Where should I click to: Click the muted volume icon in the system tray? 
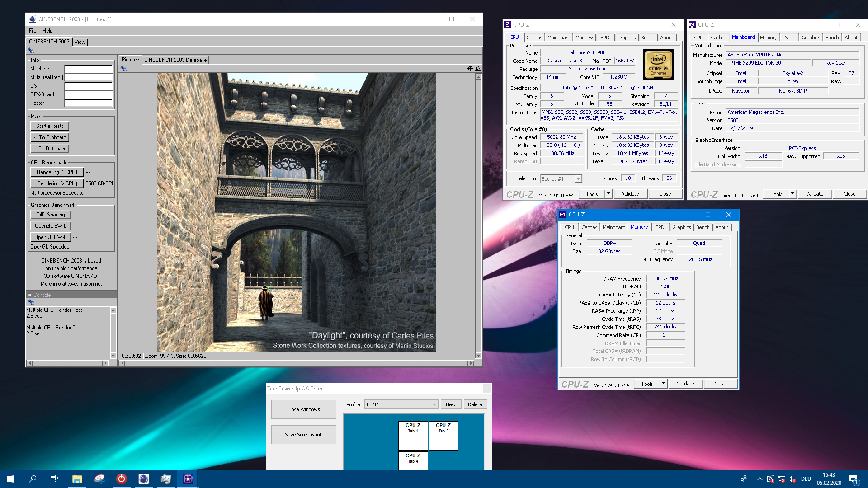792,479
